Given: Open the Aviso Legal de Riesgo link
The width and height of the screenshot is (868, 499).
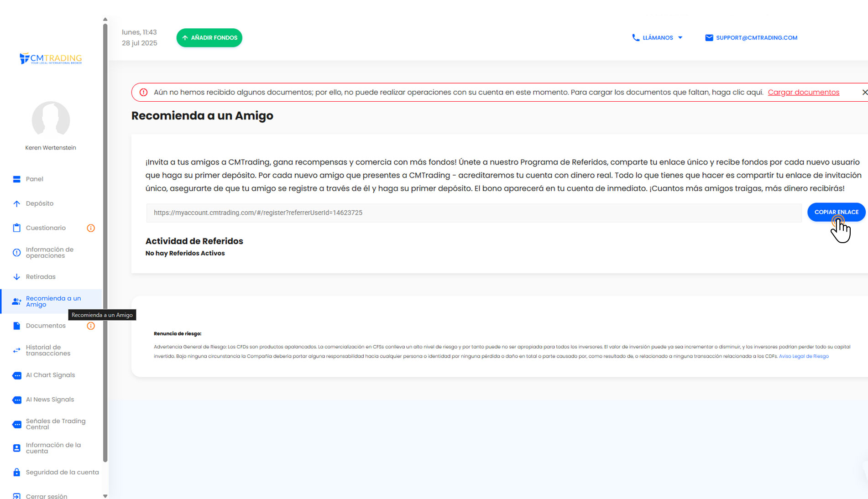Looking at the screenshot, I should pyautogui.click(x=804, y=356).
